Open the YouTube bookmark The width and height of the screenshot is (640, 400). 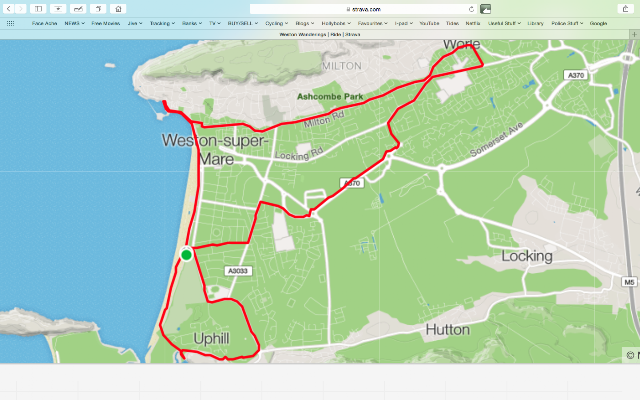[429, 23]
